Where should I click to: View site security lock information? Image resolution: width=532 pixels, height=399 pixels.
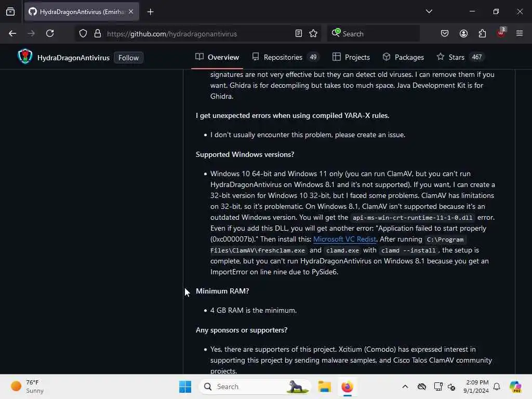pos(98,33)
